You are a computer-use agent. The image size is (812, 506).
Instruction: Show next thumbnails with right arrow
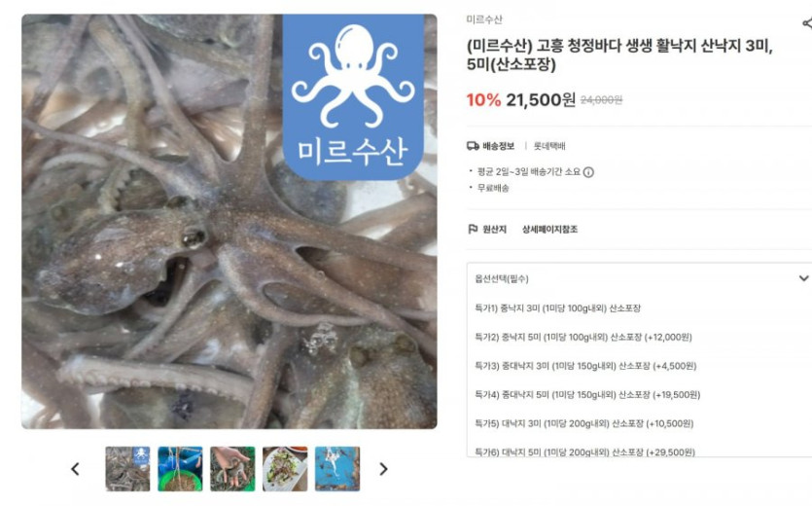click(x=383, y=469)
